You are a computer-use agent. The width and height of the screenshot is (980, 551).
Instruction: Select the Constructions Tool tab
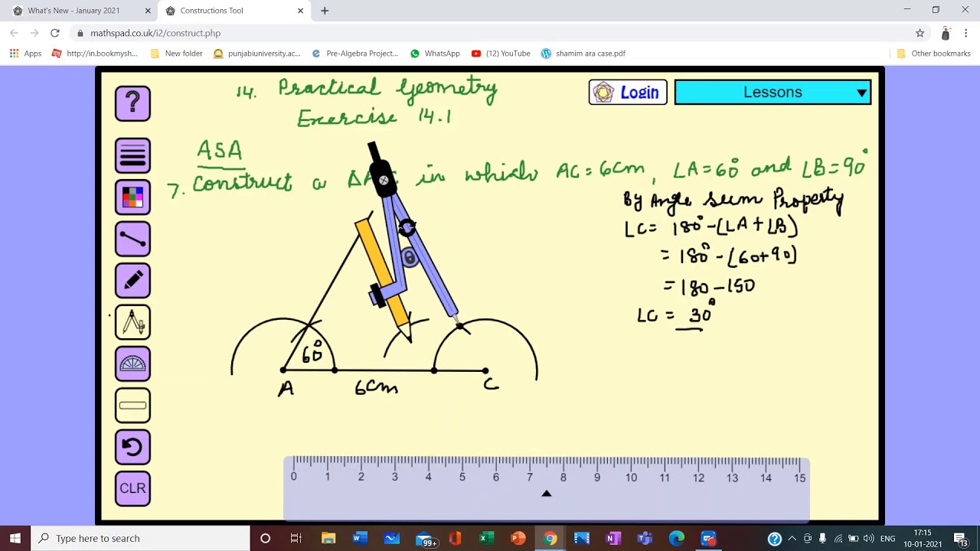[x=211, y=11]
